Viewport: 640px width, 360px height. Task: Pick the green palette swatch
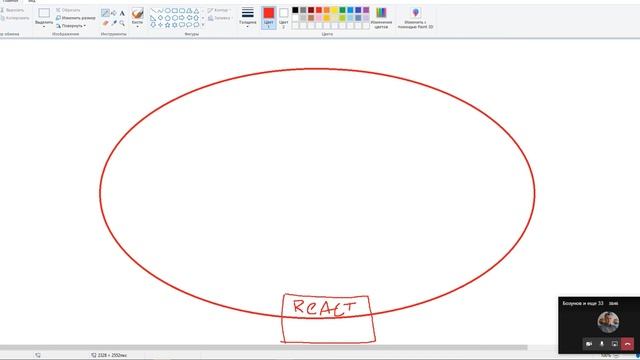pos(342,10)
